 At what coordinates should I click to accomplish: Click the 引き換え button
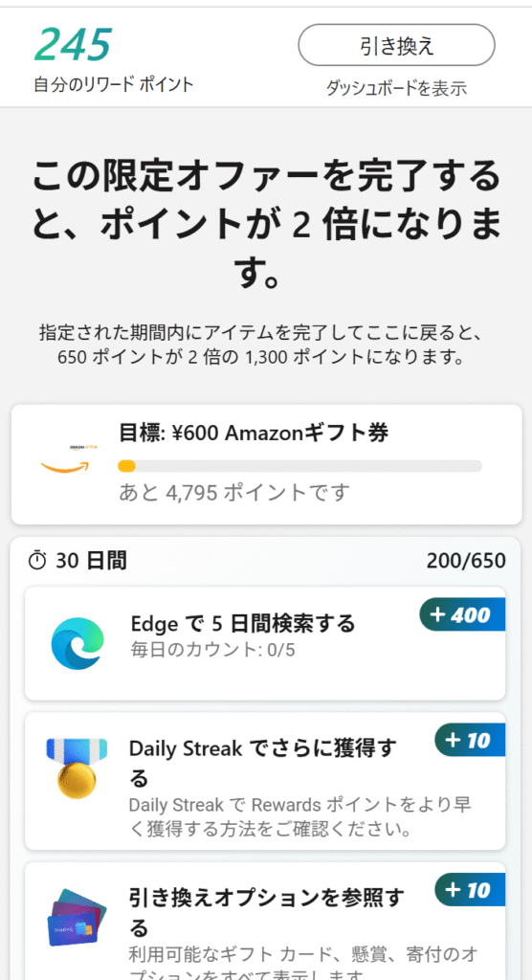pyautogui.click(x=396, y=45)
